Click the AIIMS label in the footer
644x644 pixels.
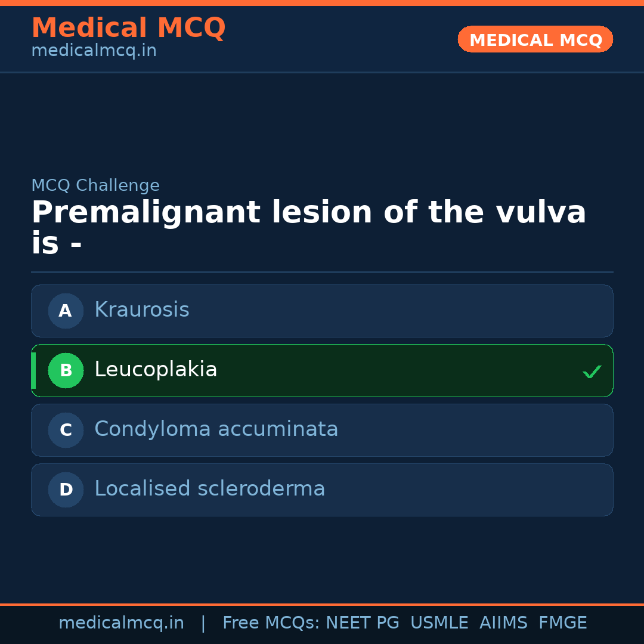pos(504,623)
